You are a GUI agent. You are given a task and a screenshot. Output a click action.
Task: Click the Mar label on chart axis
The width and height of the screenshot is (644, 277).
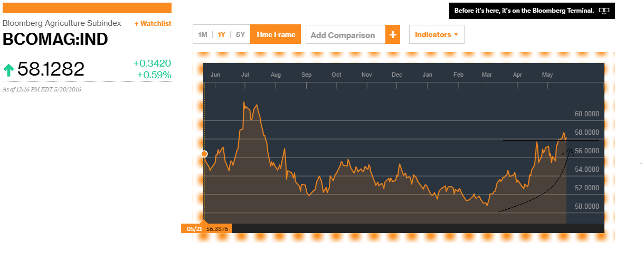point(487,75)
